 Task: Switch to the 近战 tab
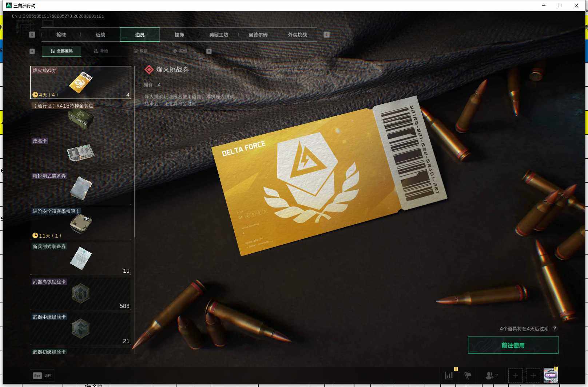click(x=100, y=35)
